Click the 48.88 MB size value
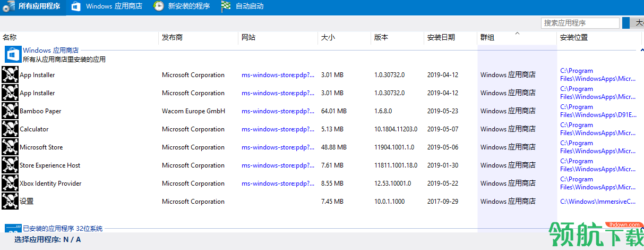The height and width of the screenshot is (250, 644). click(334, 147)
